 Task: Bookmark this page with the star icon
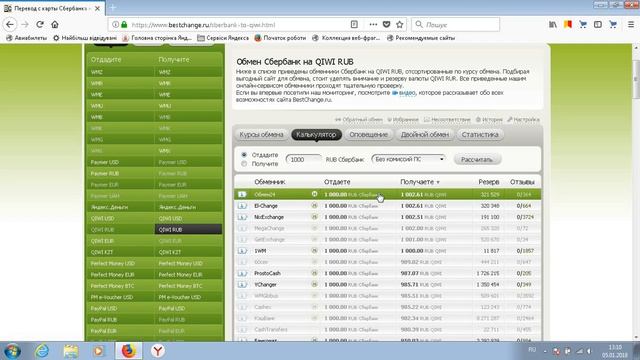(x=400, y=24)
